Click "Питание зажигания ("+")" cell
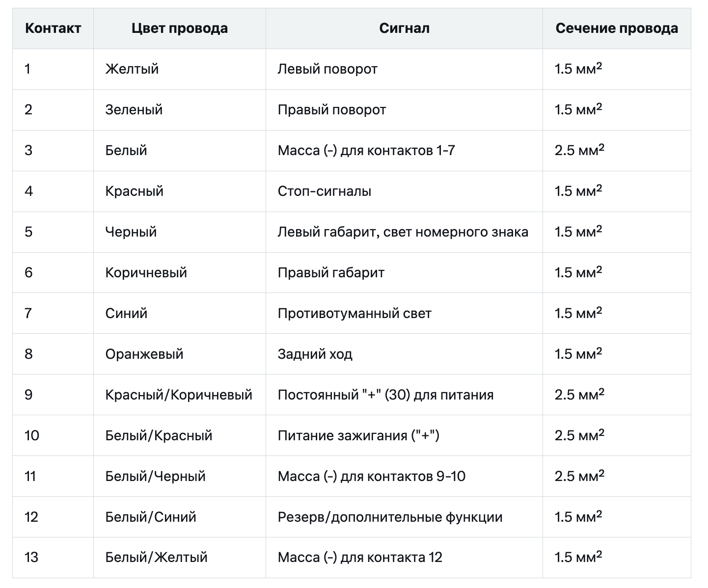Screen dimensions: 708x588 pos(404,435)
